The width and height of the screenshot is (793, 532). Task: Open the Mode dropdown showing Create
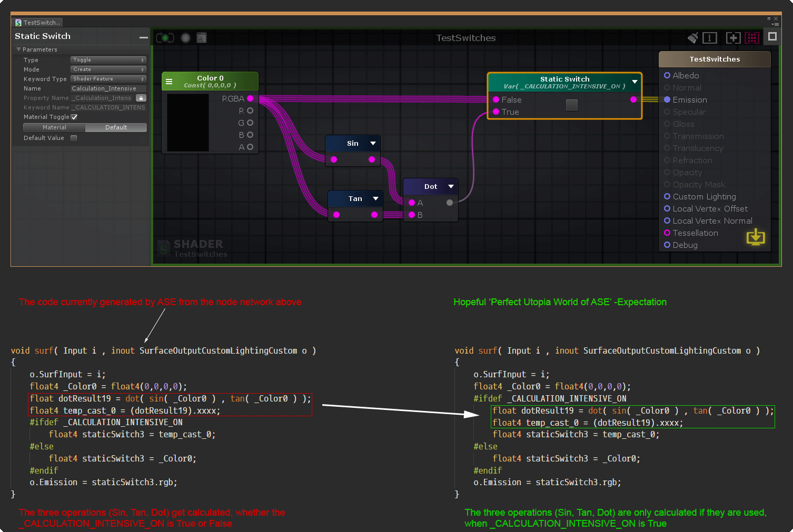point(108,69)
